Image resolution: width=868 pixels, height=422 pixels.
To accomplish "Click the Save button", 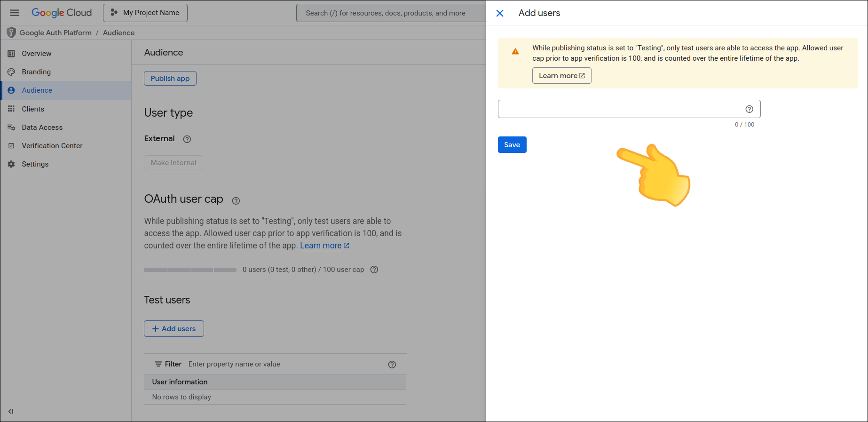I will pyautogui.click(x=512, y=145).
